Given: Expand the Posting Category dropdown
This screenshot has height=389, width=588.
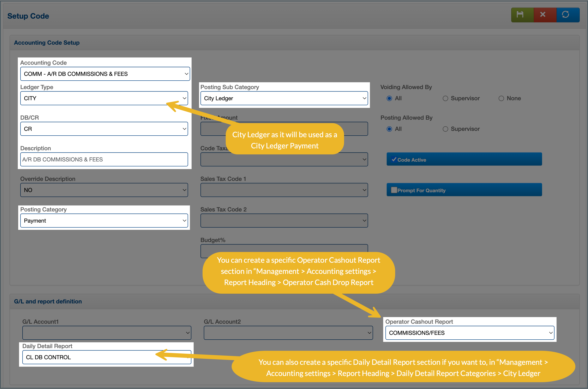Looking at the screenshot, I should (104, 221).
